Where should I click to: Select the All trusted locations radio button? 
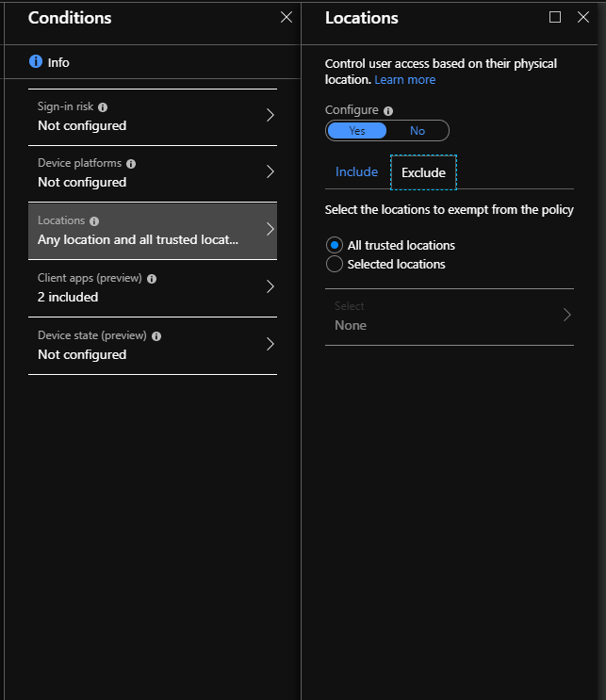[x=334, y=245]
